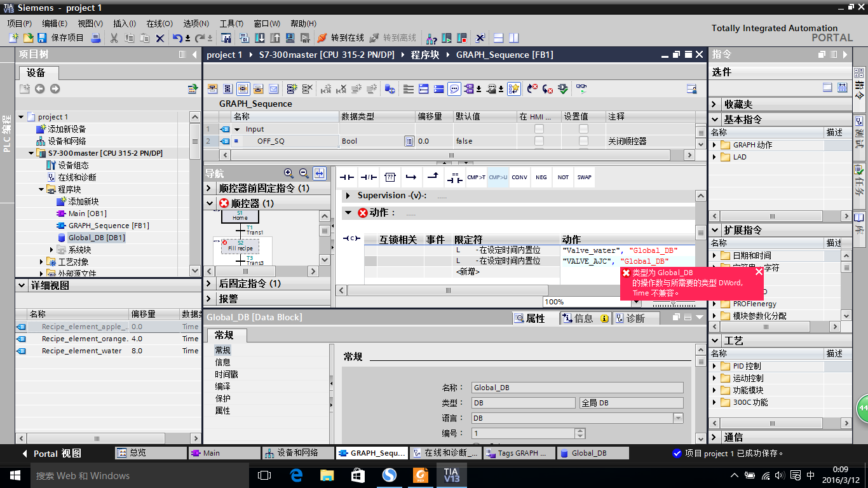The width and height of the screenshot is (868, 488).
Task: Expand the GRAPH 动作 instruction folder
Action: point(715,145)
